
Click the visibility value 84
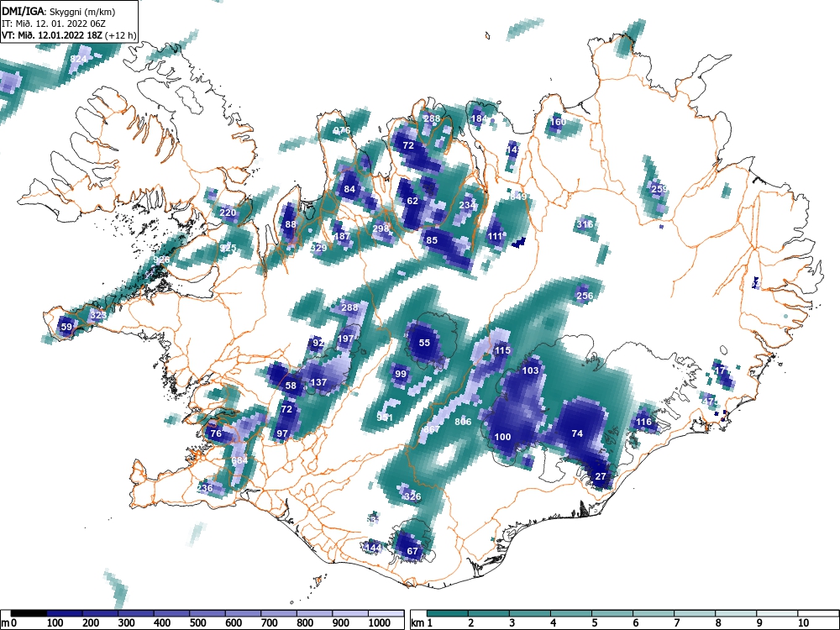point(349,189)
